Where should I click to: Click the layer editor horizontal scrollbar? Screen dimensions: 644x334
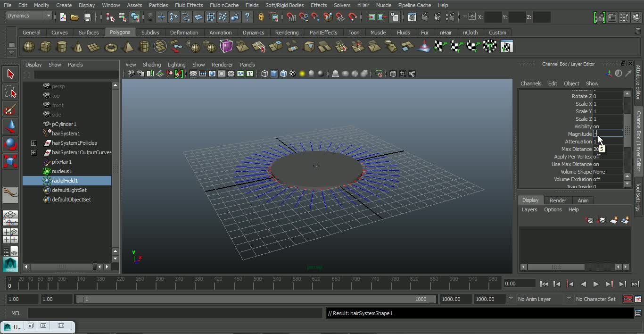click(x=556, y=267)
